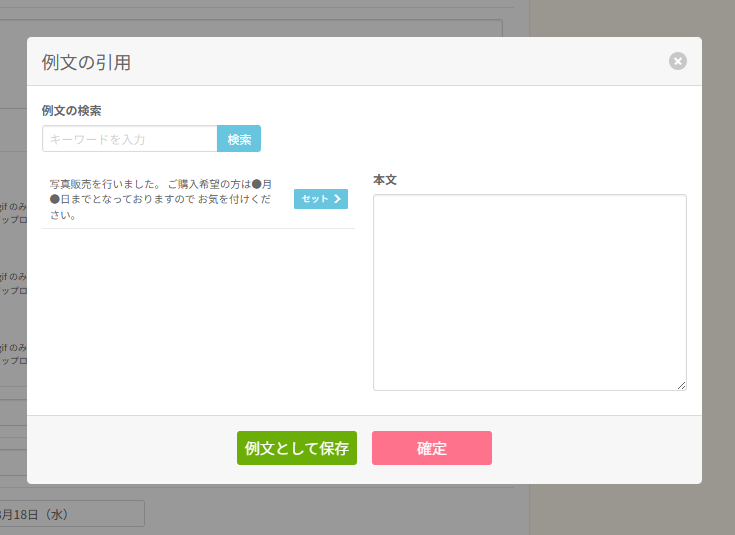Viewport: 735px width, 535px height.
Task: Click the 検索 button
Action: pyautogui.click(x=239, y=139)
